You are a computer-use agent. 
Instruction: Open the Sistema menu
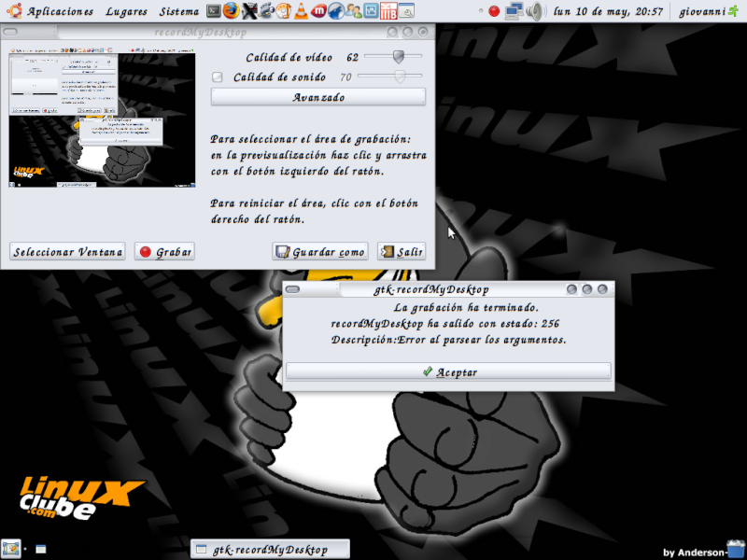(x=179, y=11)
